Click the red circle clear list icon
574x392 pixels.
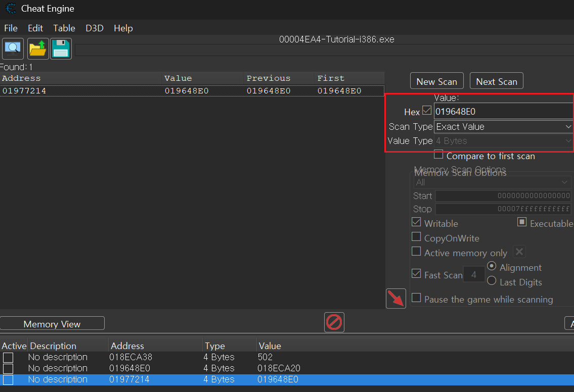click(x=334, y=322)
